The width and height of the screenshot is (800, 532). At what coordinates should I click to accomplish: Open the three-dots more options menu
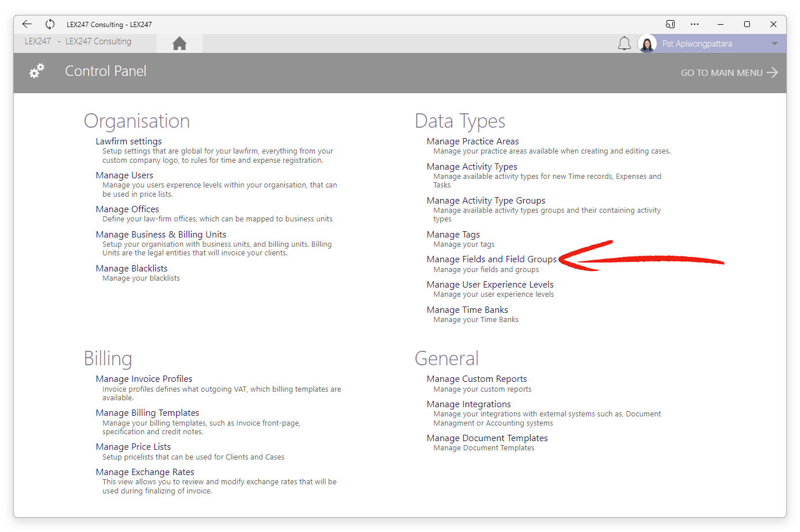point(695,24)
